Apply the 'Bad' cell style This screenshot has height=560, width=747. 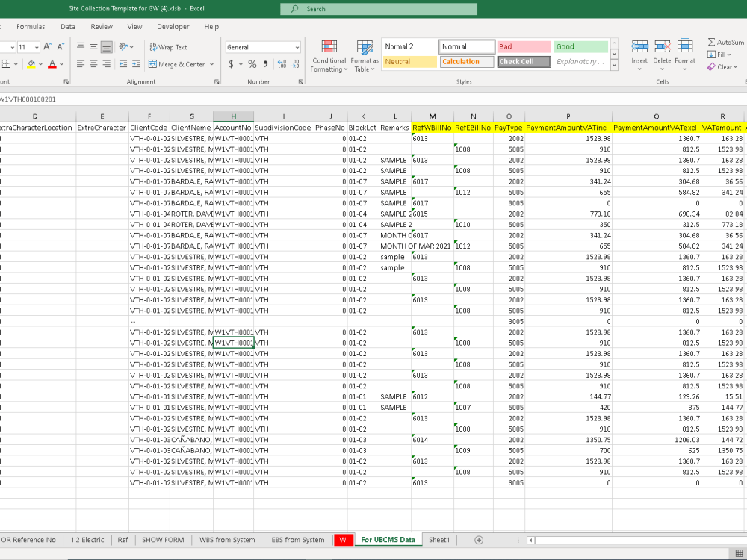(x=523, y=46)
